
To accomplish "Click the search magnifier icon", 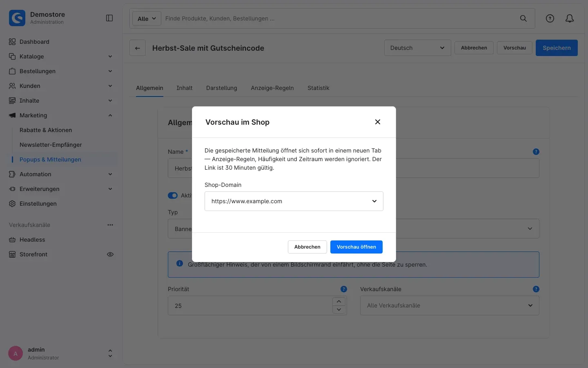I will (523, 18).
